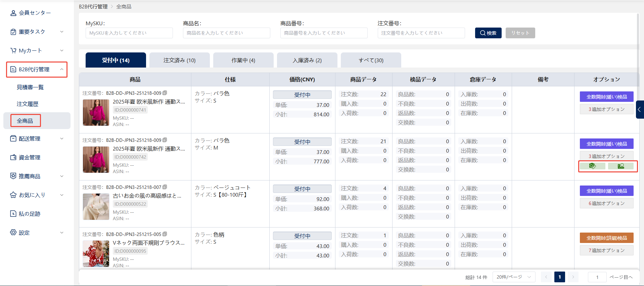The image size is (644, 286).
Task: Click the リセット reset button
Action: point(520,33)
